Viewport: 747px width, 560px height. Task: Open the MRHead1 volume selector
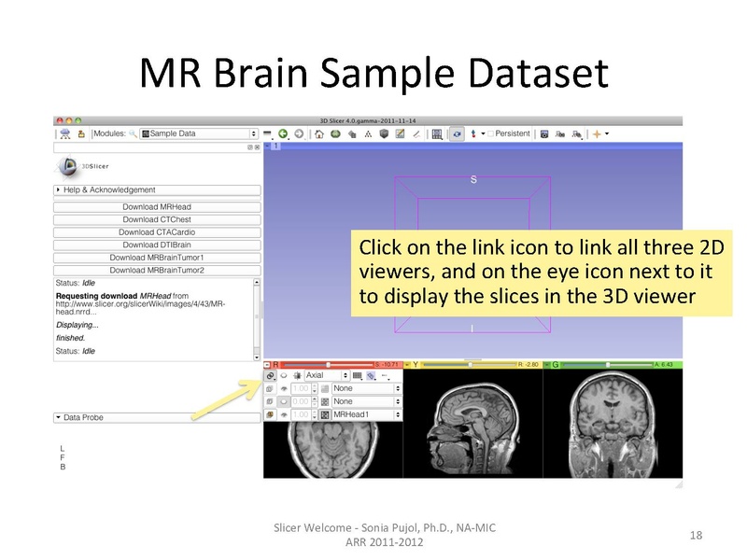pos(365,414)
